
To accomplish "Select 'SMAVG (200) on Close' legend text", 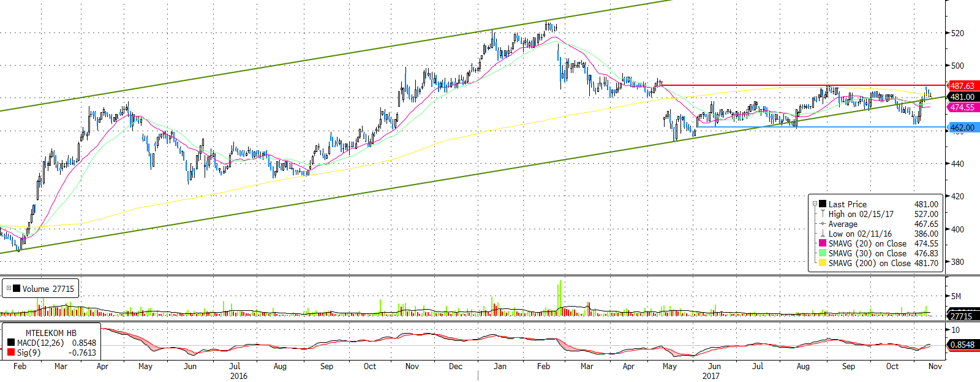I will coord(870,263).
